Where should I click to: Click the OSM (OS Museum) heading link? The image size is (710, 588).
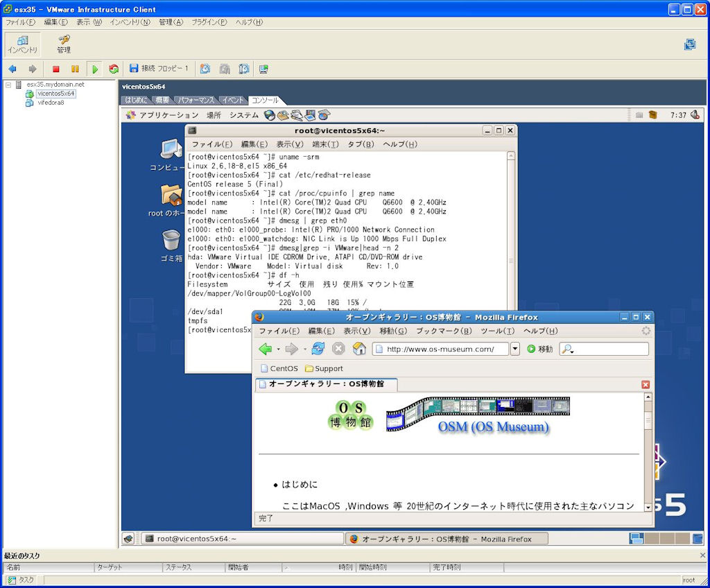[493, 426]
